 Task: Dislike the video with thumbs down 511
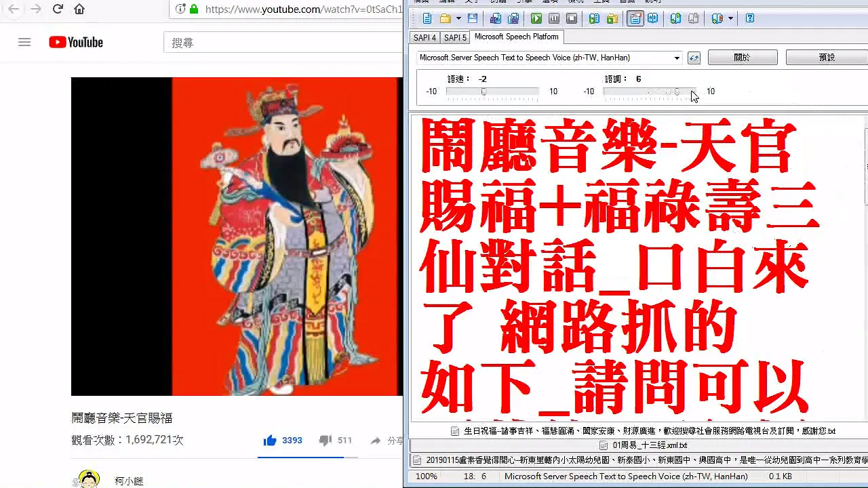336,441
